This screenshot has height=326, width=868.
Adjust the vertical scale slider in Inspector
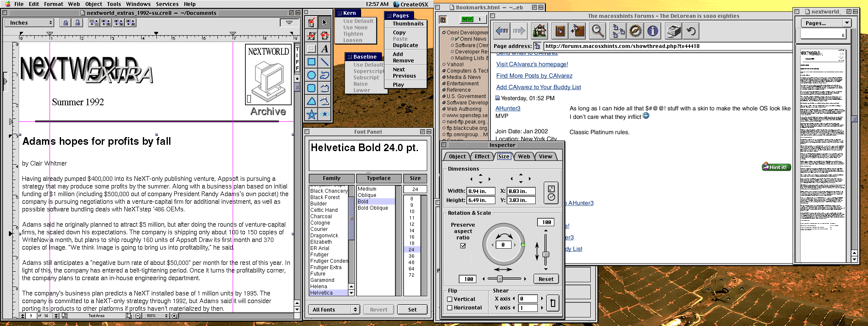pyautogui.click(x=546, y=254)
